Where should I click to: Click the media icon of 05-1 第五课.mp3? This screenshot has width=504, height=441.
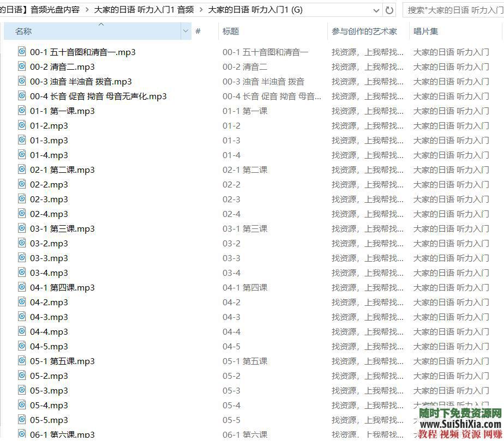(x=22, y=361)
